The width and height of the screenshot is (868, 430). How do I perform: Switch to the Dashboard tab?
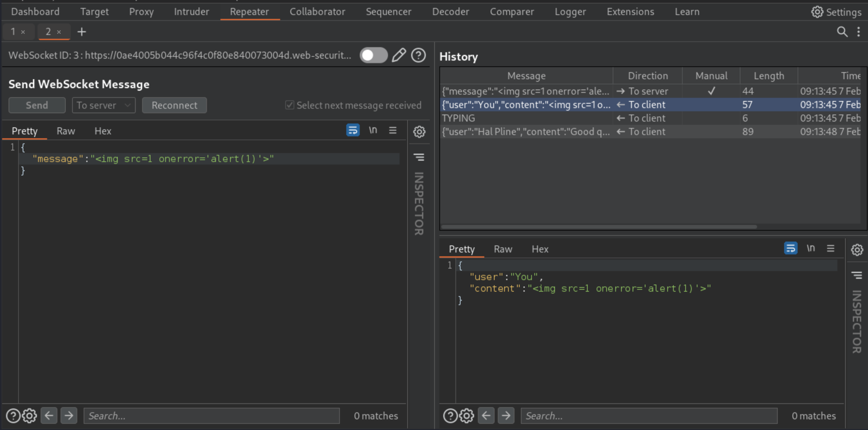[35, 12]
